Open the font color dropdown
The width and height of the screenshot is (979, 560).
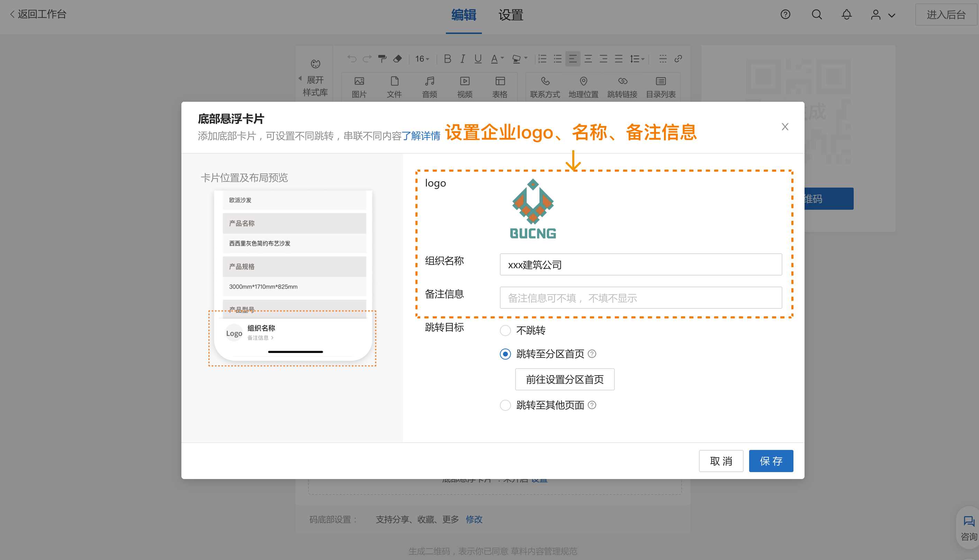[x=497, y=58]
